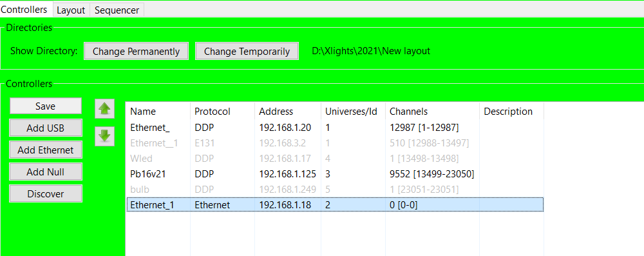Select the Ethernet_1 controller row
The image size is (644, 256).
pyautogui.click(x=335, y=204)
